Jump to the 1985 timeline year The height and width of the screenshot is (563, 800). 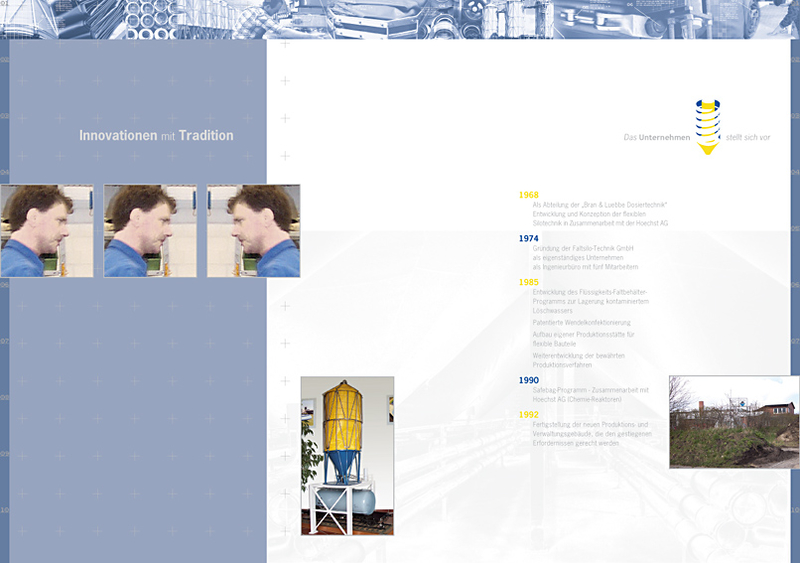528,283
